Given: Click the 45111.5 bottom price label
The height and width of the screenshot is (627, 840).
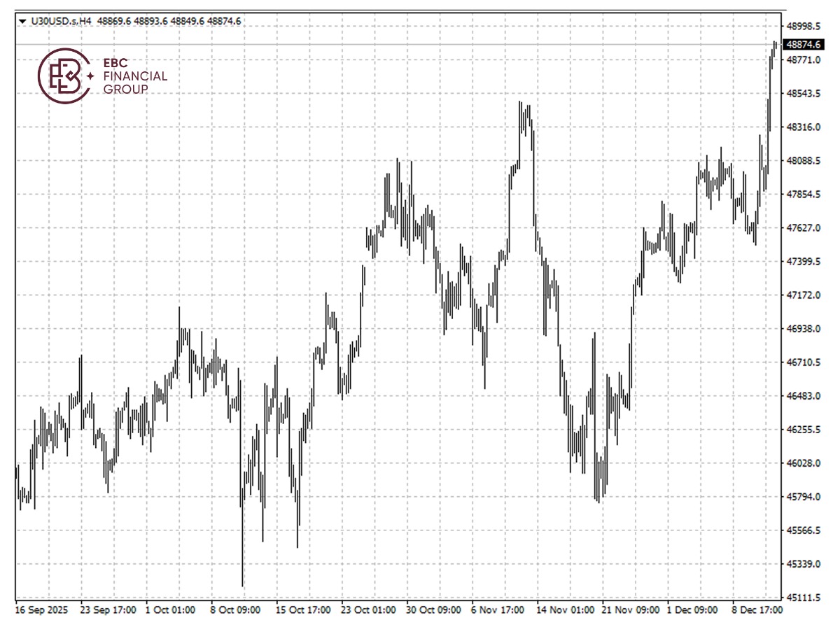Looking at the screenshot, I should point(803,598).
